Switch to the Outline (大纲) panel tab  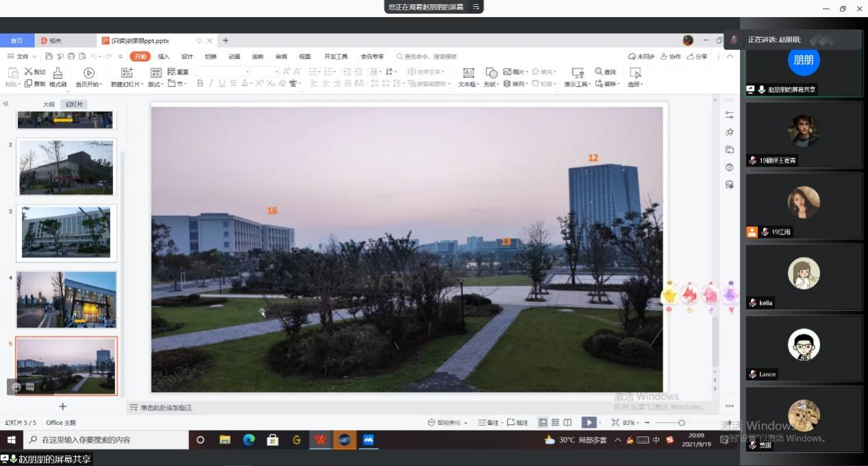pyautogui.click(x=49, y=104)
